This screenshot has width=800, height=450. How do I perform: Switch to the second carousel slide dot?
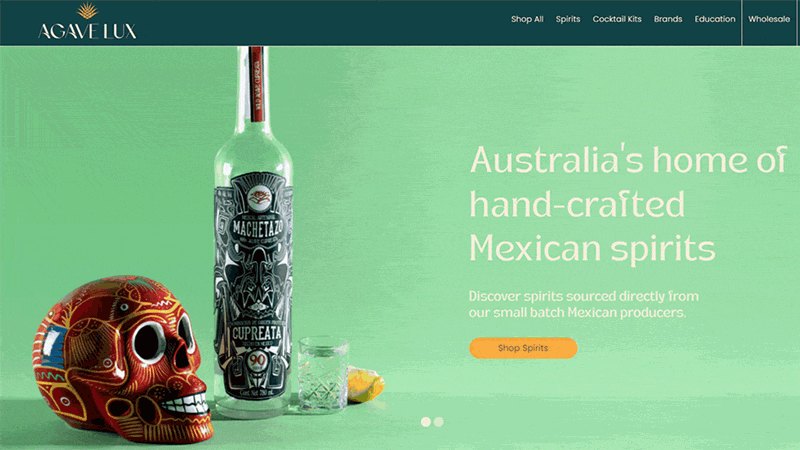[x=439, y=422]
